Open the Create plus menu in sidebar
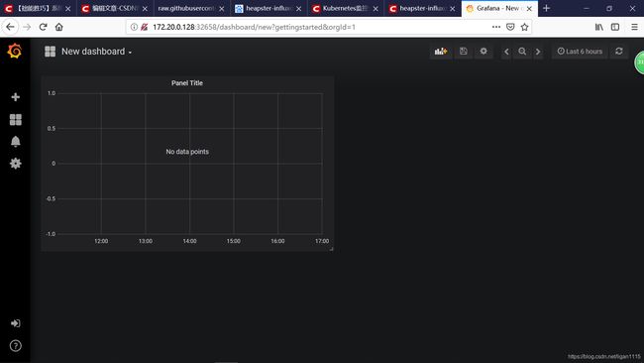The image size is (644, 363). (x=16, y=97)
